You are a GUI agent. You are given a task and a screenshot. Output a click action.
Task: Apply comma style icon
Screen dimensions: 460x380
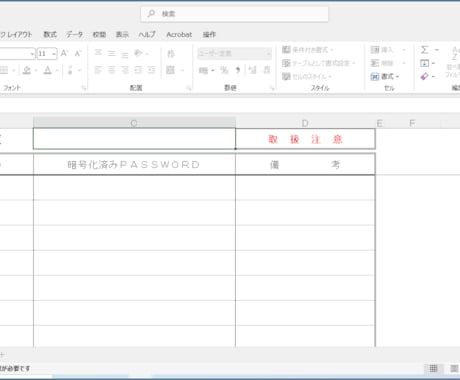coord(237,70)
